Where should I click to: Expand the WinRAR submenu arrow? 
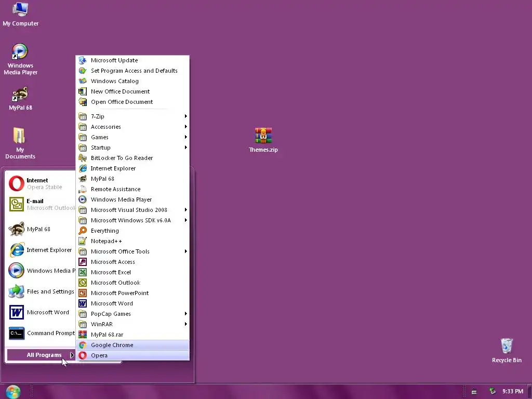[185, 324]
